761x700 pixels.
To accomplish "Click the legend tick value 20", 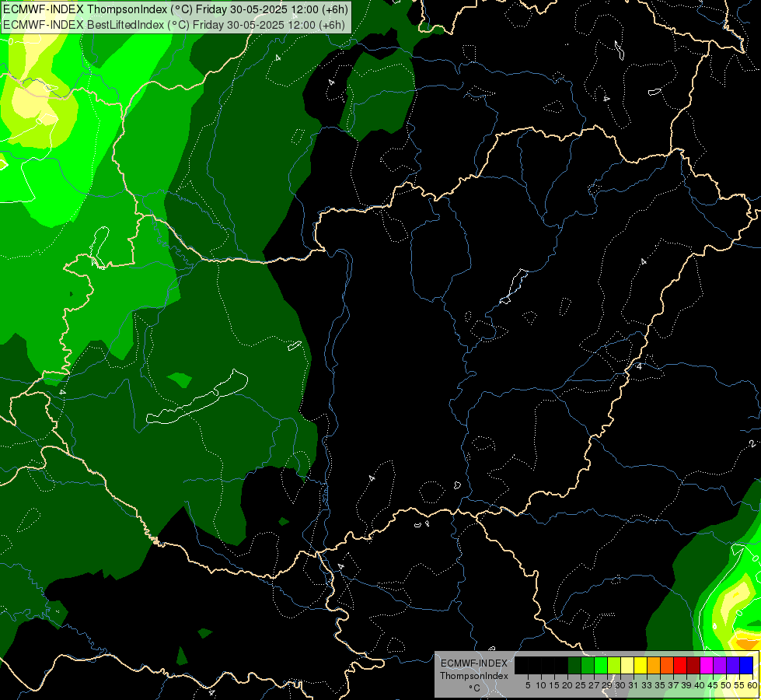I will tap(567, 685).
